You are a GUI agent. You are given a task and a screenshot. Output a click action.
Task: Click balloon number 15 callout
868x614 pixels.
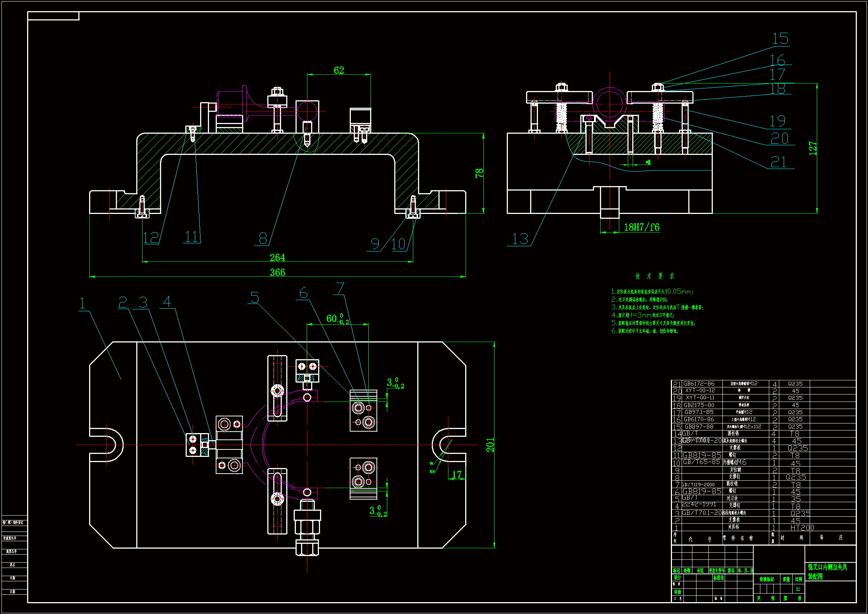pos(780,39)
